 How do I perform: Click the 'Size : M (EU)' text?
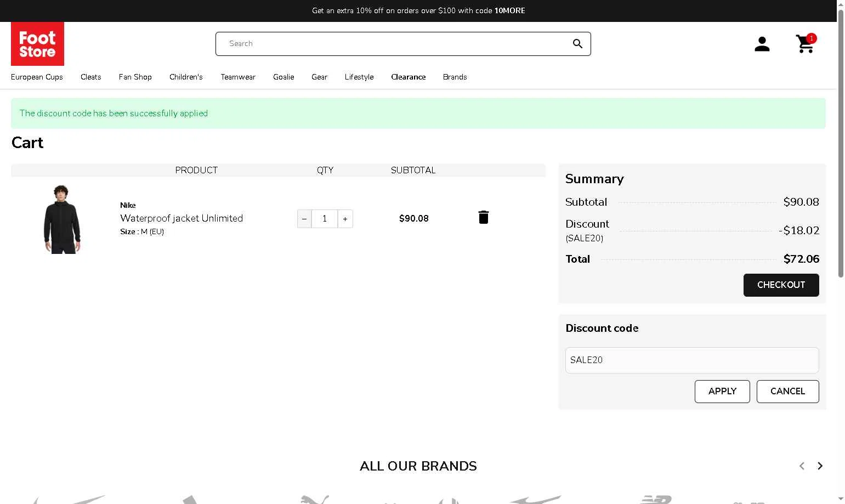tap(142, 231)
